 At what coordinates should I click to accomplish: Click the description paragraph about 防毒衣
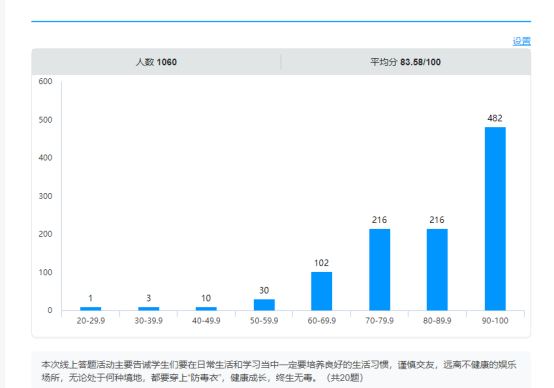click(279, 371)
